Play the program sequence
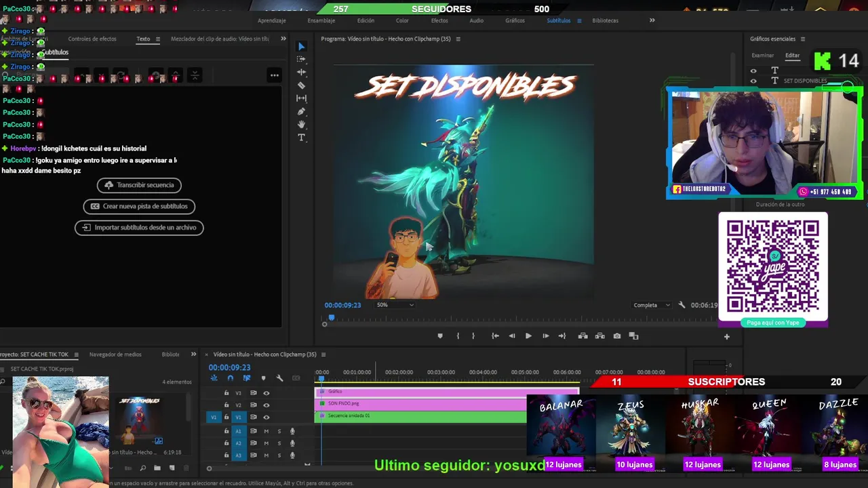Viewport: 868px width, 488px height. click(x=528, y=336)
